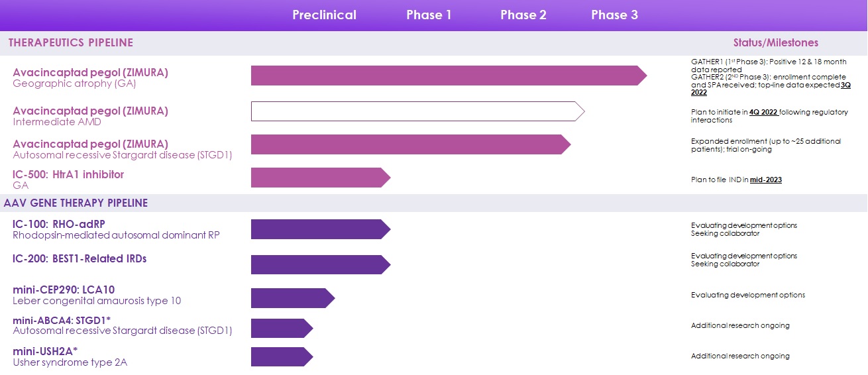Click the underlined mid-2023 IND filing link

coord(765,180)
